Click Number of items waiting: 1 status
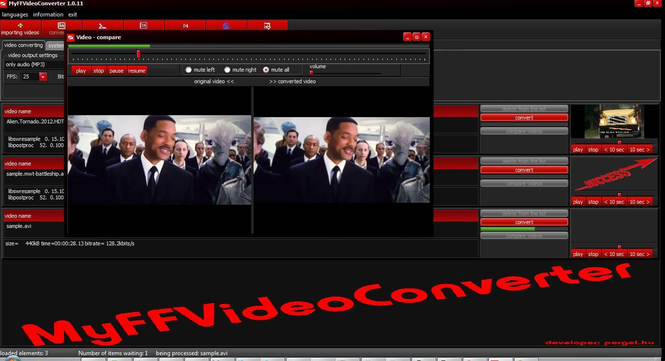Viewport: 665px width, 361px height. click(113, 353)
